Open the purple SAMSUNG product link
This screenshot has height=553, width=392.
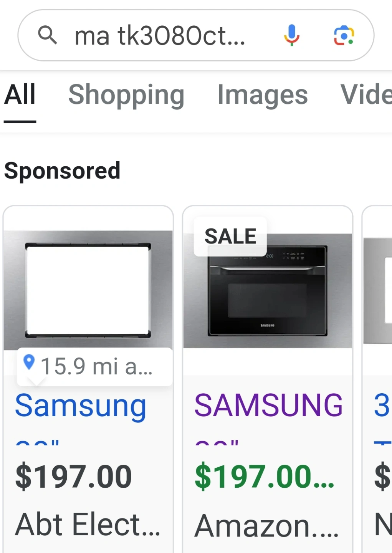tap(268, 405)
